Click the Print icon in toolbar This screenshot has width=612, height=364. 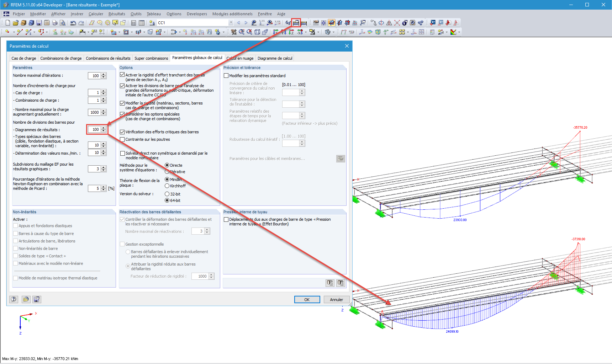point(54,23)
